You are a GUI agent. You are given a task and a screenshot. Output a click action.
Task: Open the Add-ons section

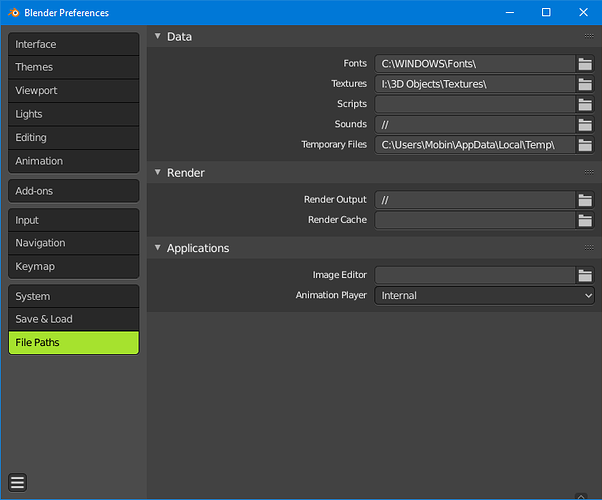tap(73, 191)
